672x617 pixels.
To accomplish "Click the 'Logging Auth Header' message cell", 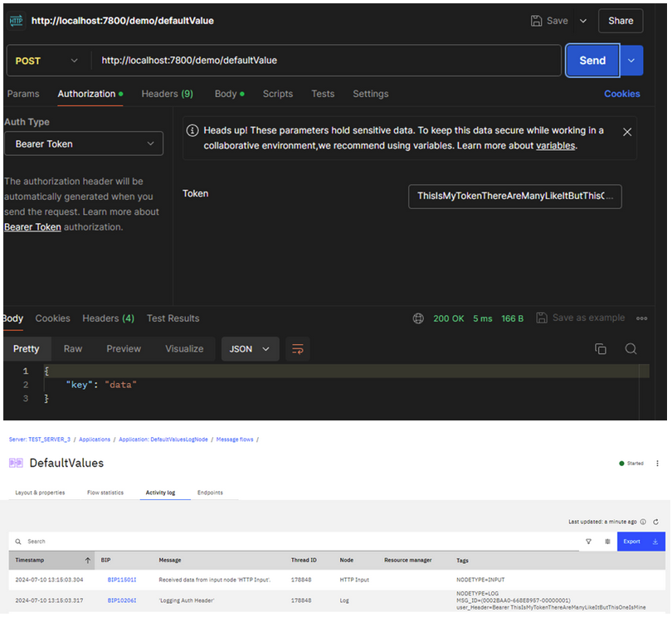I will click(x=187, y=600).
